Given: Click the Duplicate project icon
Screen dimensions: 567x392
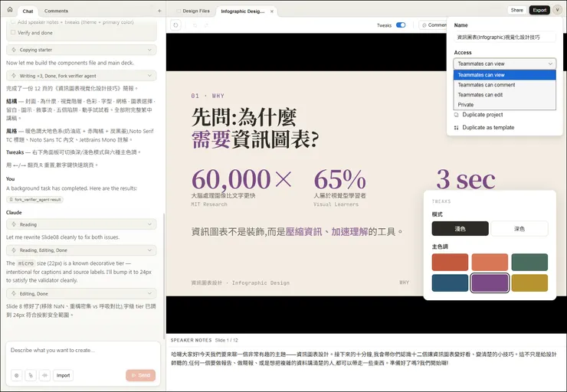Looking at the screenshot, I should point(457,115).
